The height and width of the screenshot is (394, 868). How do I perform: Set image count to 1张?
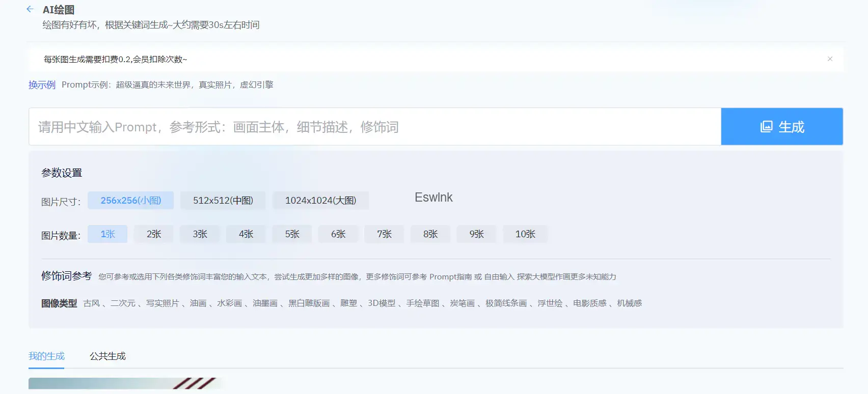point(107,234)
